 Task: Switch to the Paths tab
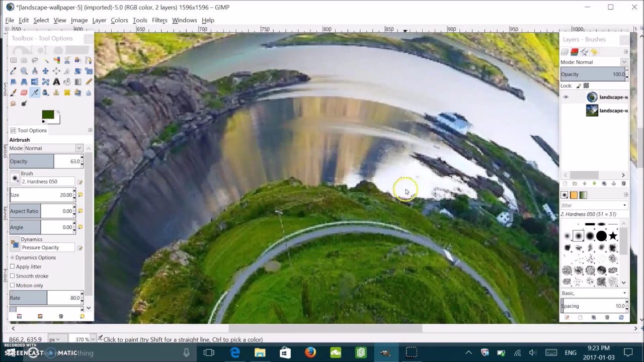(x=584, y=52)
